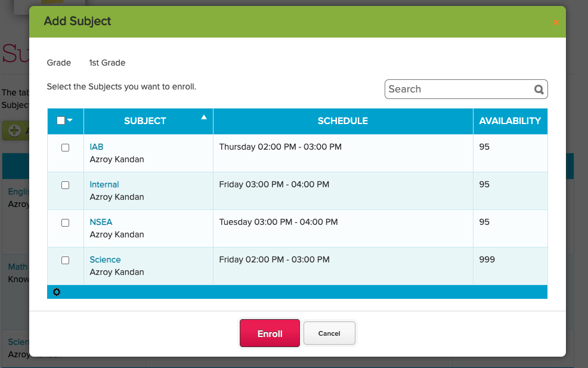This screenshot has height=368, width=588.
Task: Open the Science subject link
Action: pyautogui.click(x=105, y=259)
